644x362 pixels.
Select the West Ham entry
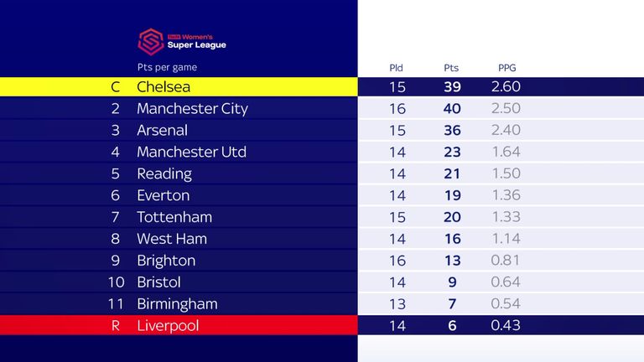pyautogui.click(x=172, y=239)
